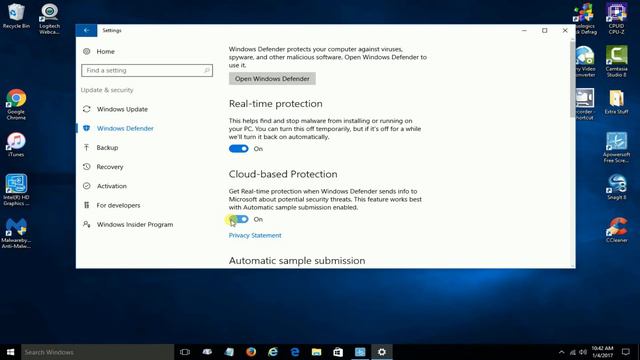Open the Recovery settings page
The image size is (640, 360).
click(x=109, y=167)
